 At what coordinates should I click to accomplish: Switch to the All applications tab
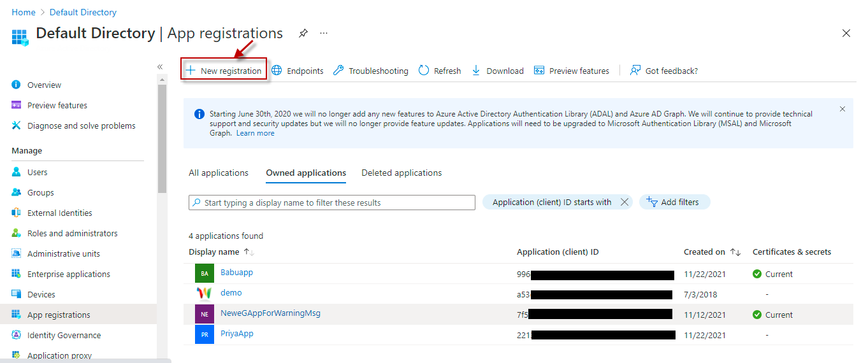pyautogui.click(x=219, y=173)
